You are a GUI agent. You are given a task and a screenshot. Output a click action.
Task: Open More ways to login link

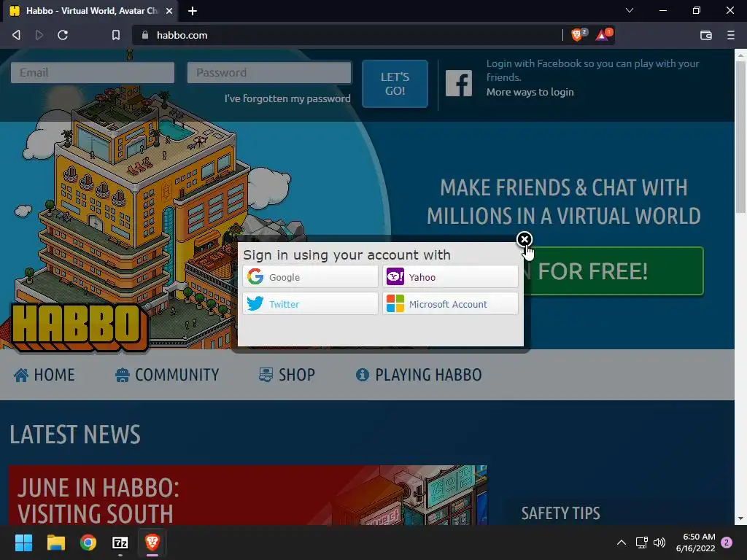click(530, 92)
